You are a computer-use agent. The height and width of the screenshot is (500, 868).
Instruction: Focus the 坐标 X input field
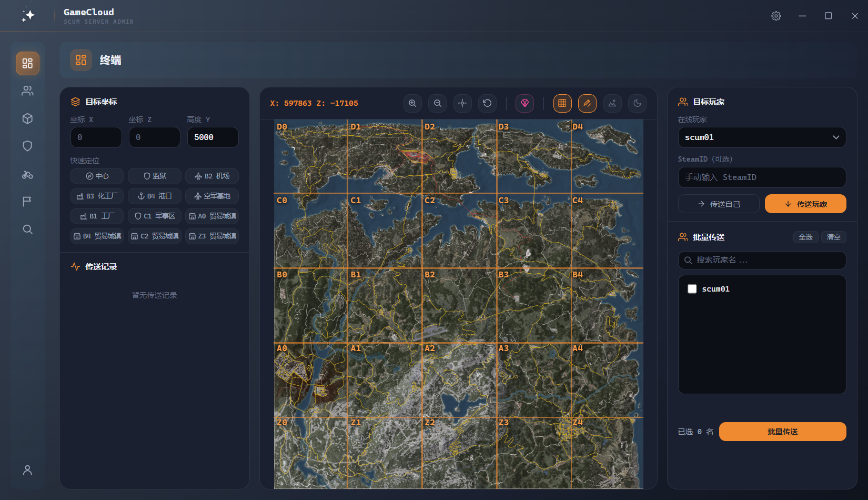[x=96, y=137]
